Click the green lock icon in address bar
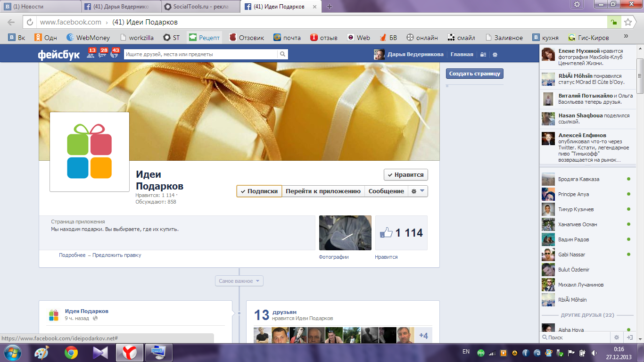 pyautogui.click(x=614, y=22)
